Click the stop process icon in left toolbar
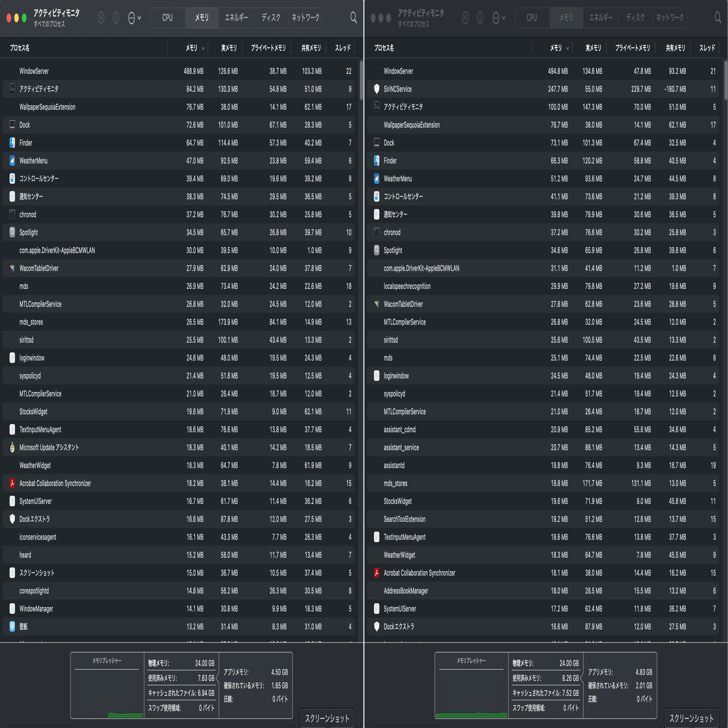This screenshot has height=728, width=728. coord(101,18)
